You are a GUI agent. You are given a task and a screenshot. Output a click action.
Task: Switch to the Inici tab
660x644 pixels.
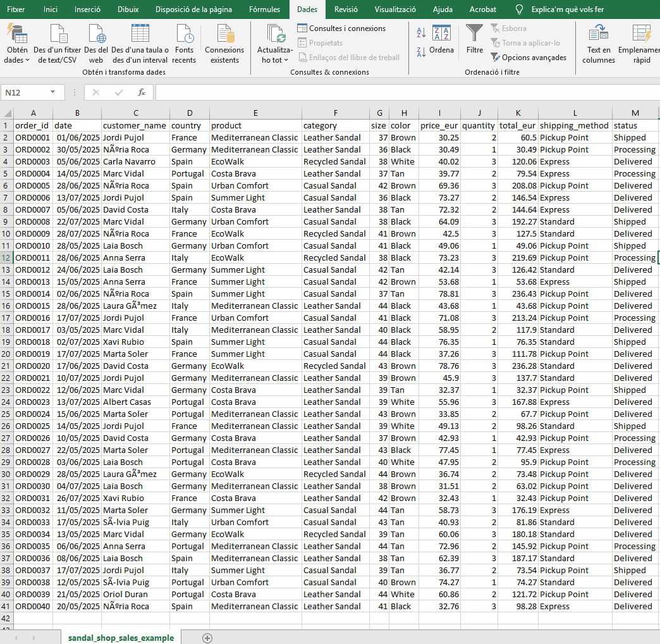coord(50,9)
